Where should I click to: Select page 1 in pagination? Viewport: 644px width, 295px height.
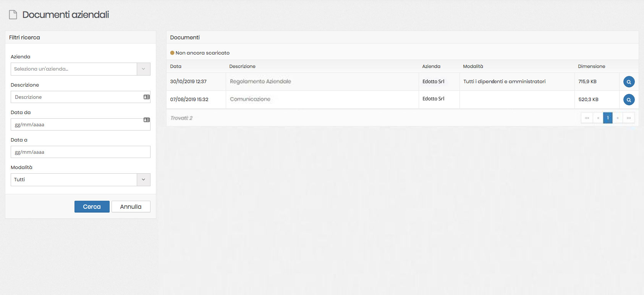(608, 118)
